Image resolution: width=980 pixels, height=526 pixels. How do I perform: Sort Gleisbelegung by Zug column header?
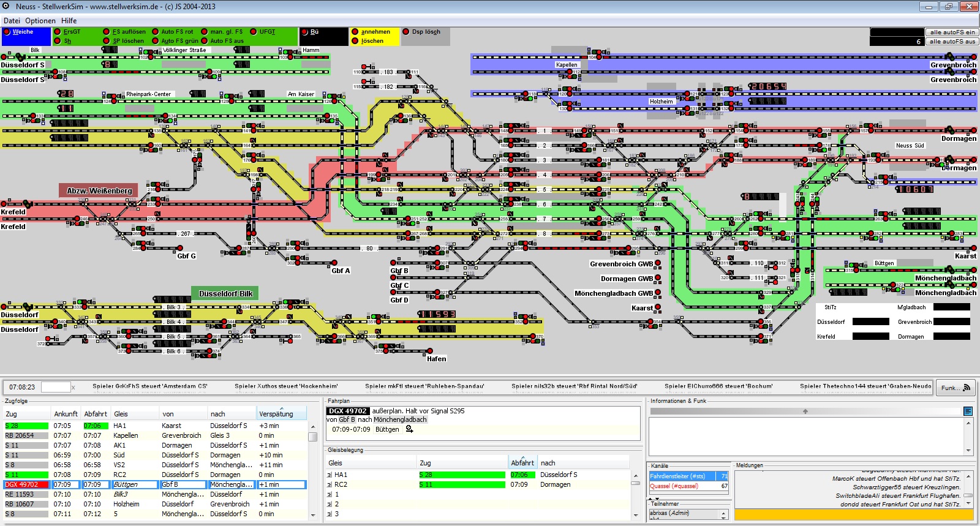462,462
